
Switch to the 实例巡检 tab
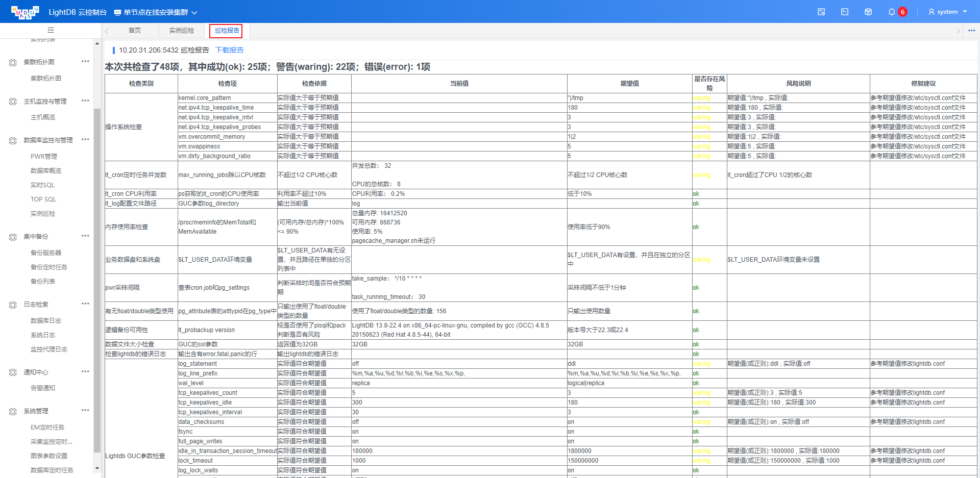tap(182, 31)
